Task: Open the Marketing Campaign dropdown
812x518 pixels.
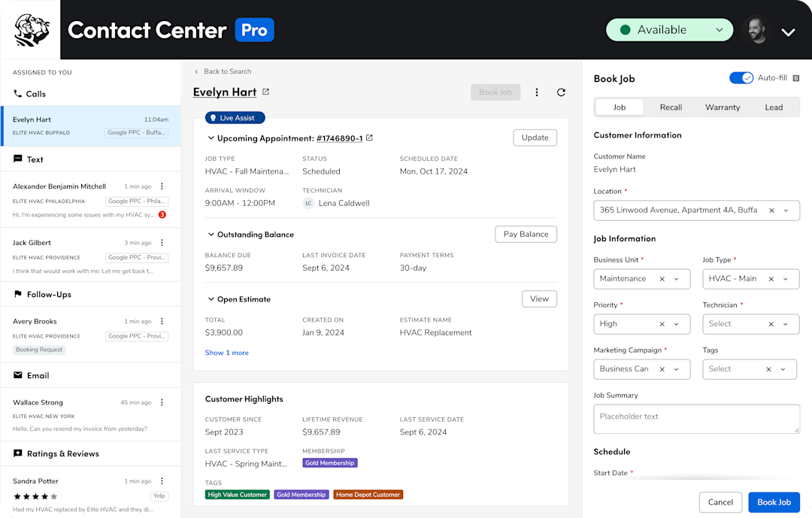Action: tap(677, 369)
